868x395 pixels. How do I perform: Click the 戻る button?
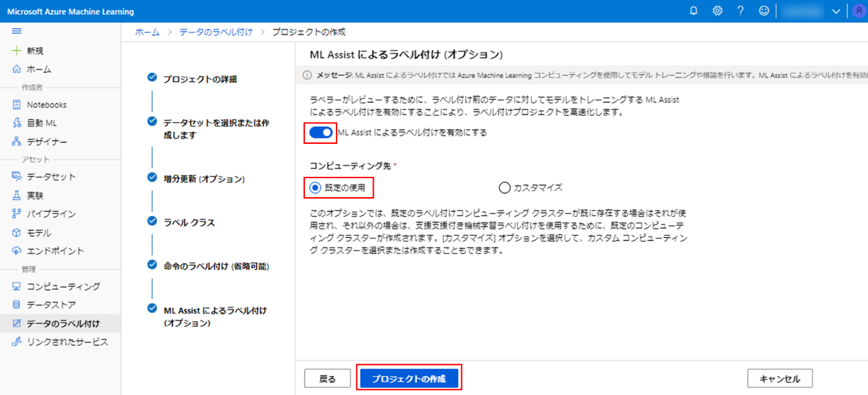[327, 379]
